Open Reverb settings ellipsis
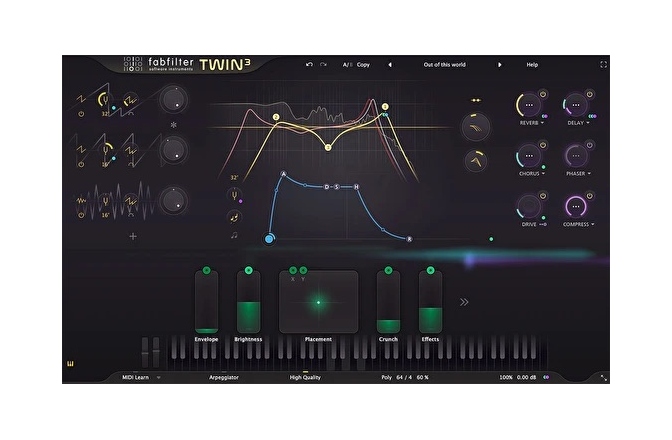This screenshot has width=672, height=440. [x=529, y=105]
